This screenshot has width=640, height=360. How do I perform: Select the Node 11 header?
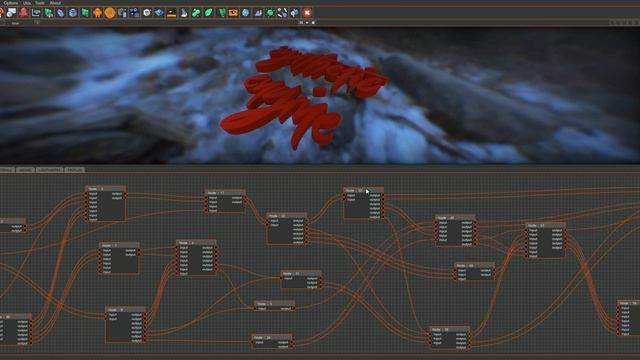pyautogui.click(x=301, y=273)
